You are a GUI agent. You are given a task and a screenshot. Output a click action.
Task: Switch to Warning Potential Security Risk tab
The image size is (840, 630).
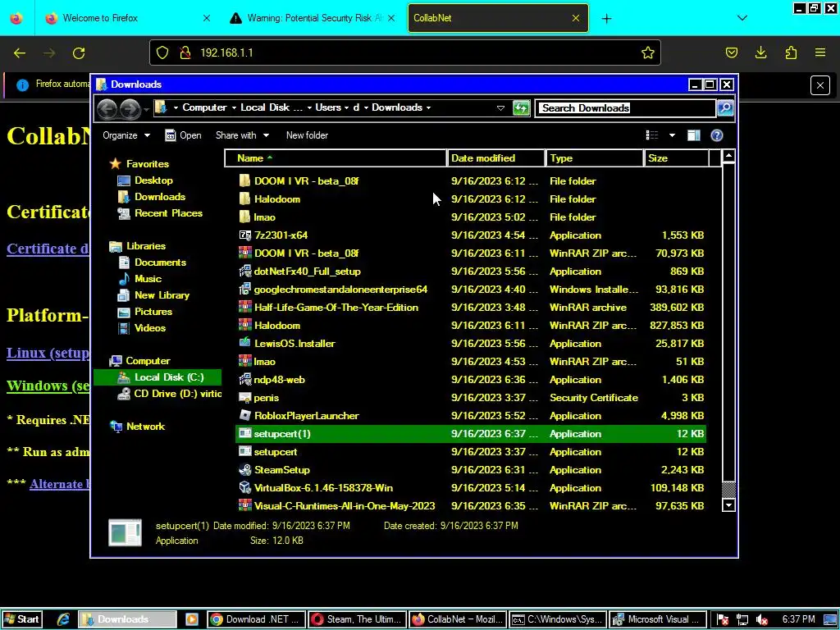tap(313, 18)
